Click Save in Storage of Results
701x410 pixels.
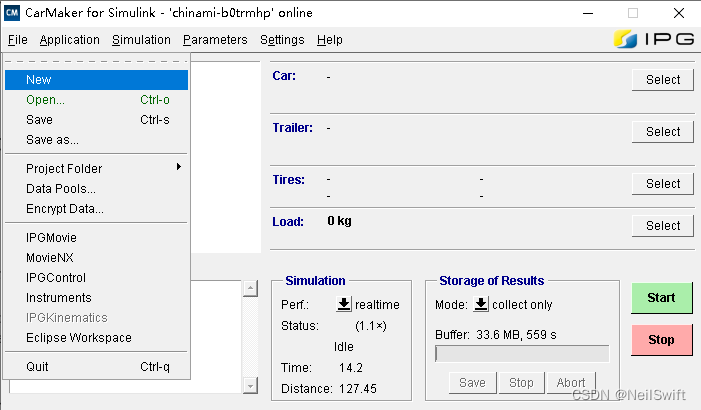(x=473, y=383)
